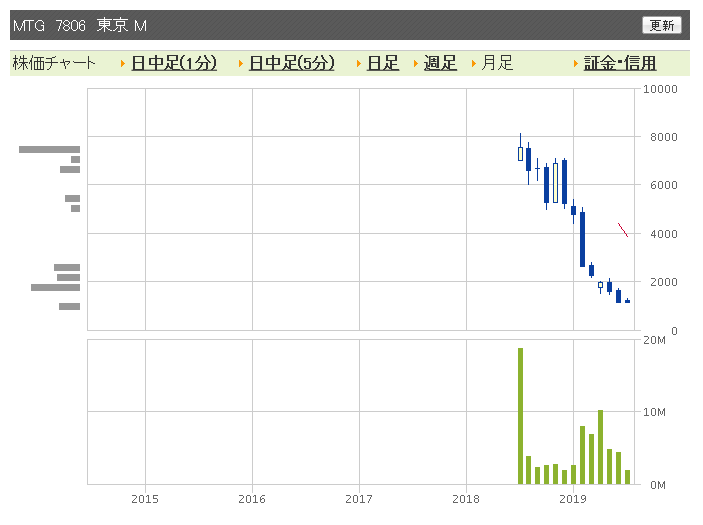This screenshot has width=703, height=525.
Task: Click orange arrow before 証金・信用
Action: click(576, 64)
